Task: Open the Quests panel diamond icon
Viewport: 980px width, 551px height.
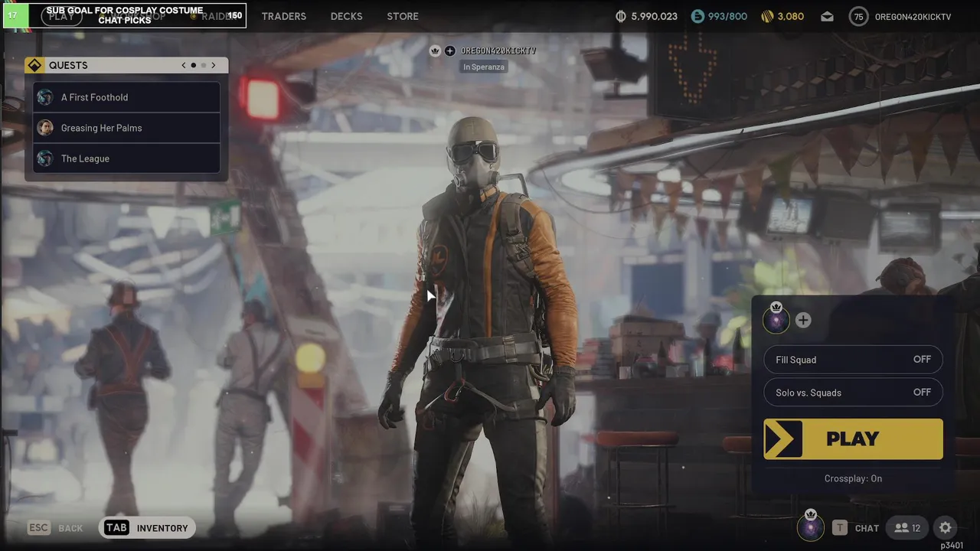Action: point(34,65)
